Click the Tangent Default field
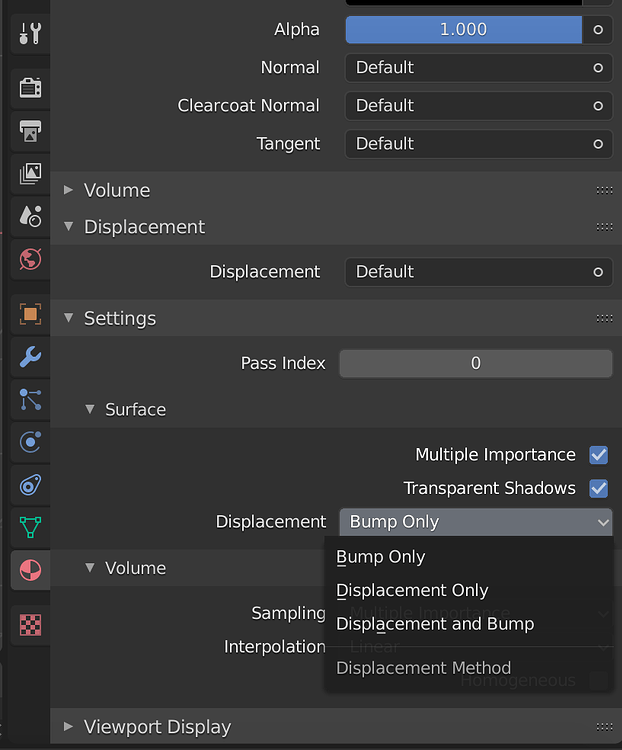Image resolution: width=622 pixels, height=750 pixels. [478, 144]
